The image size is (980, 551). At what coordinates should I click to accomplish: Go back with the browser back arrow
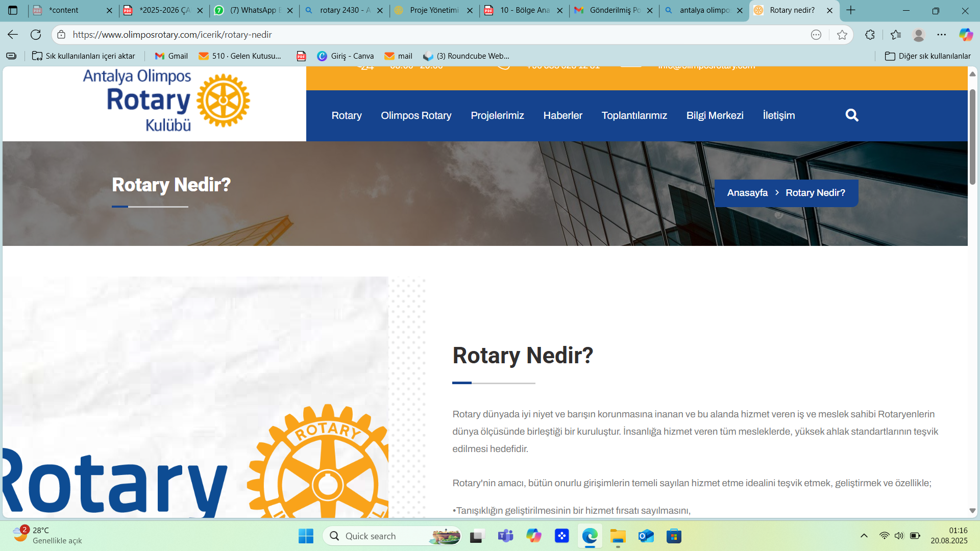[x=13, y=35]
